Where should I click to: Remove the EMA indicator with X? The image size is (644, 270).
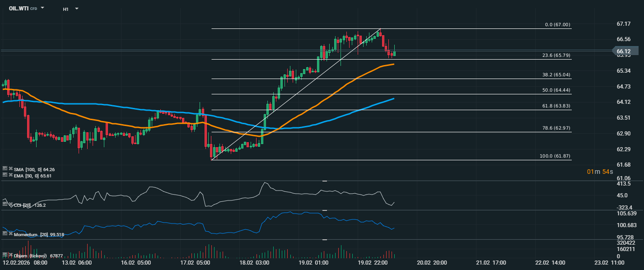coord(10,175)
